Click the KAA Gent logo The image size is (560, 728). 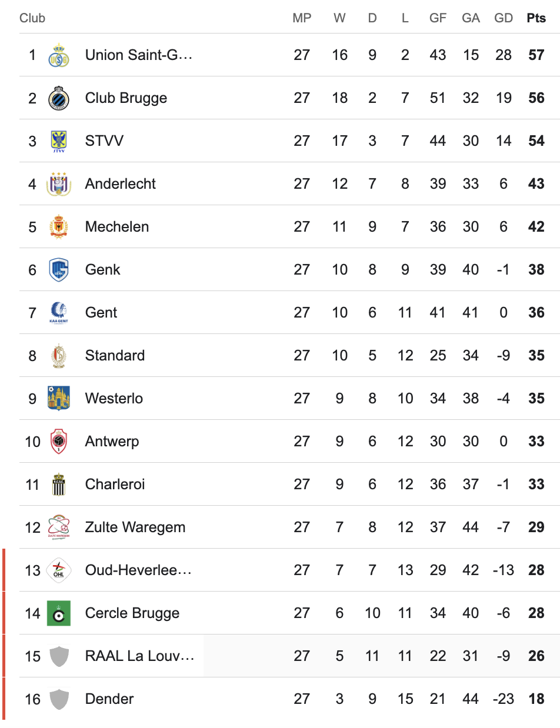point(59,313)
